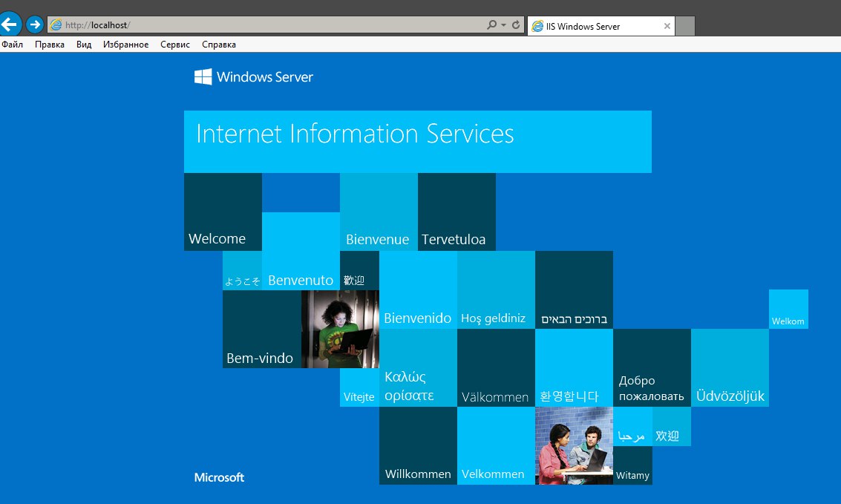Open the Избранное menu
Image resolution: width=841 pixels, height=504 pixels.
click(x=125, y=45)
